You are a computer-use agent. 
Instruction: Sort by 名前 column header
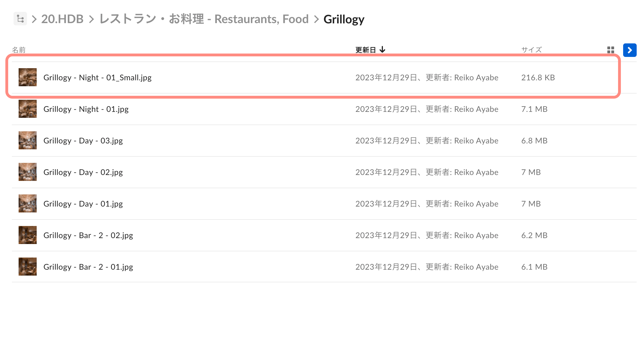[x=19, y=50]
